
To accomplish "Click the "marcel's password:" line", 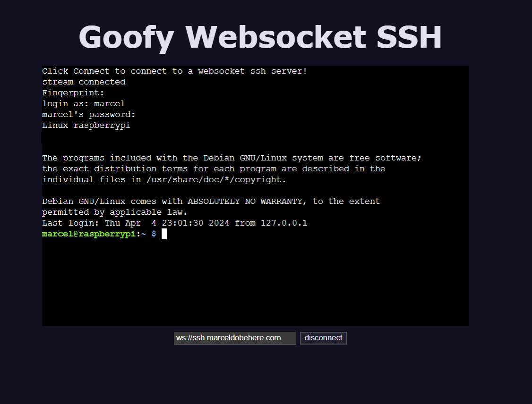I will pyautogui.click(x=88, y=115).
